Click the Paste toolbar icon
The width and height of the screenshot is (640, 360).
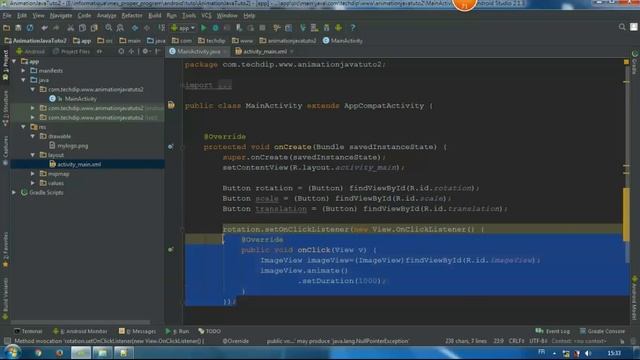[94, 28]
